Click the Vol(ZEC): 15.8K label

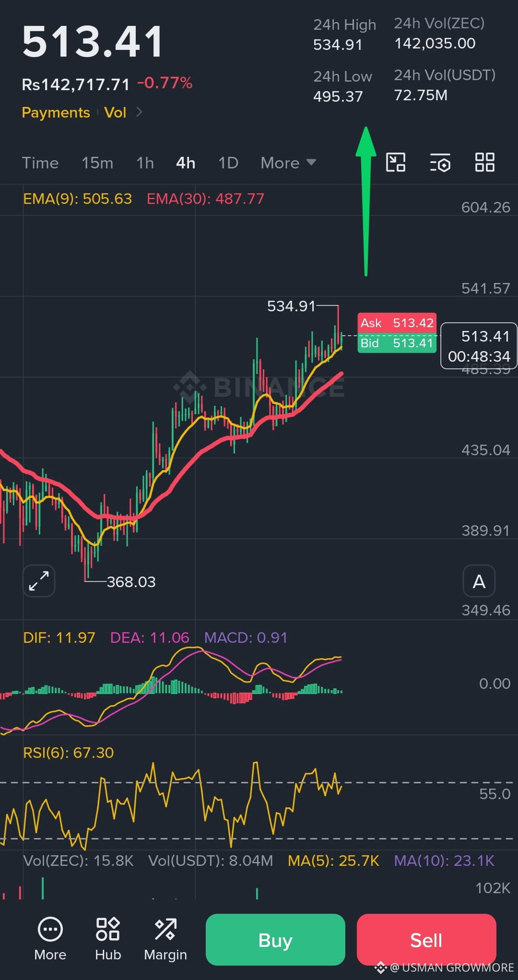78,861
